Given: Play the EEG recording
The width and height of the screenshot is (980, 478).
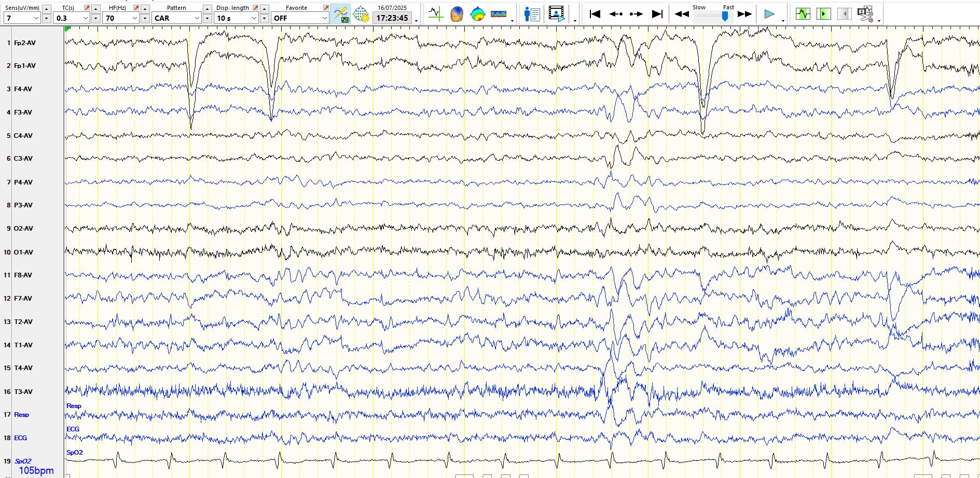Looking at the screenshot, I should (769, 14).
